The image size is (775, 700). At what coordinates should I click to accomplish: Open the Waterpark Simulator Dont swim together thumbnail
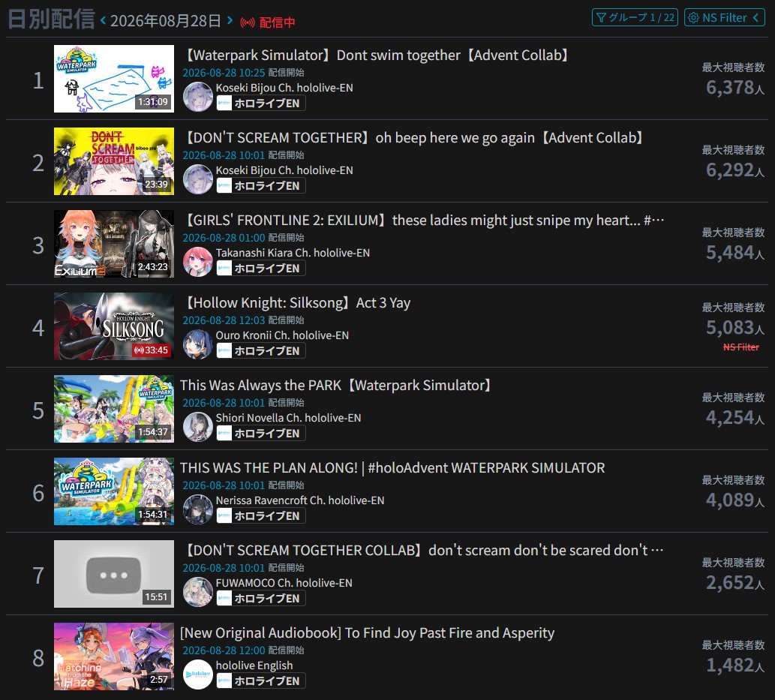[x=114, y=79]
